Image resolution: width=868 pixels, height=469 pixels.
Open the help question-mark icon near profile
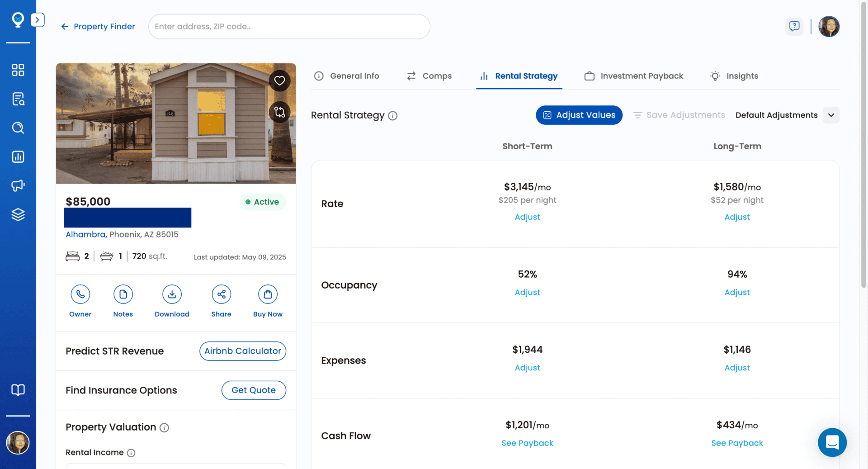(794, 26)
